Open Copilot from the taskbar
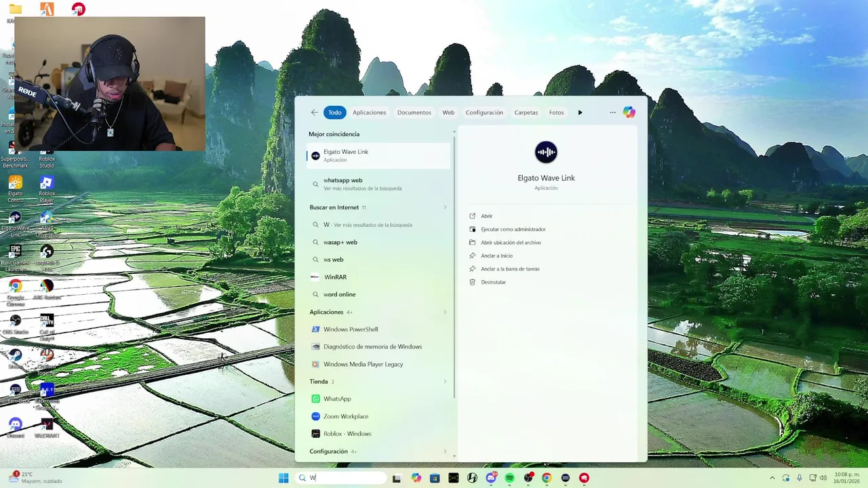This screenshot has height=488, width=868. tap(416, 478)
